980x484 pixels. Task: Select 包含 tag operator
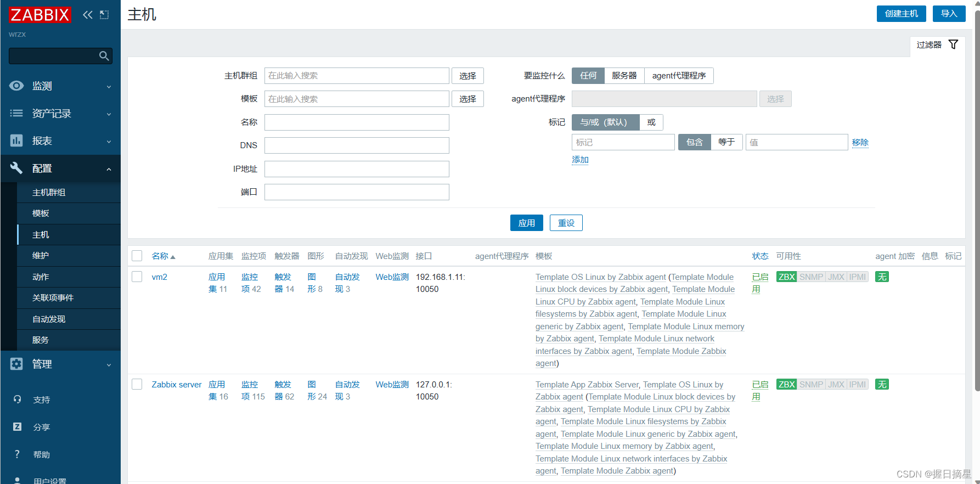click(x=694, y=142)
